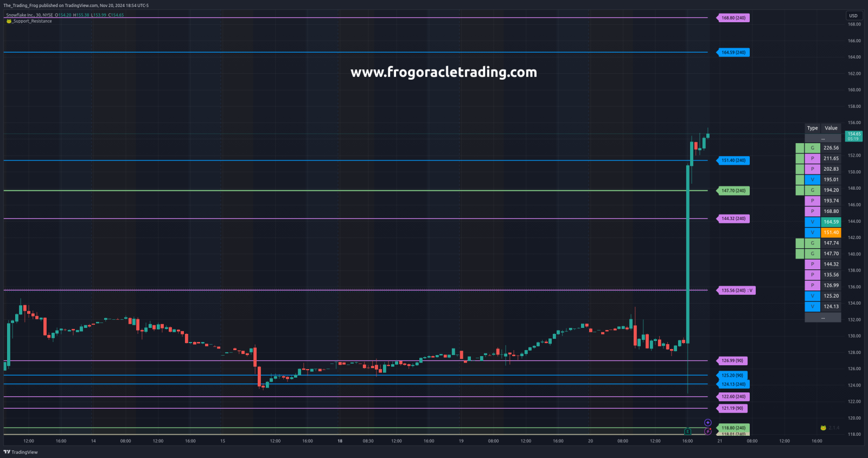
Task: Click the Type column header in table
Action: pos(812,128)
